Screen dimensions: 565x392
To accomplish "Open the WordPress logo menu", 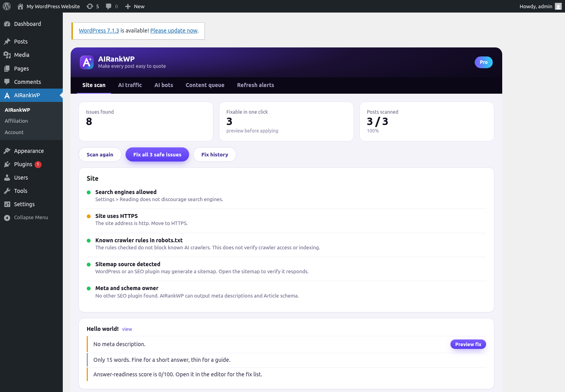I will click(x=7, y=6).
